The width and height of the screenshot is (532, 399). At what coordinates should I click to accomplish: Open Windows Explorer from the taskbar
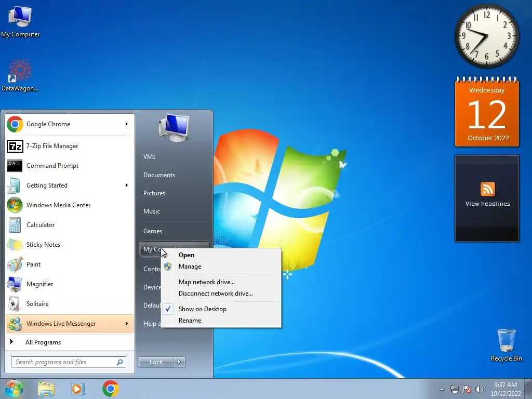coord(46,389)
